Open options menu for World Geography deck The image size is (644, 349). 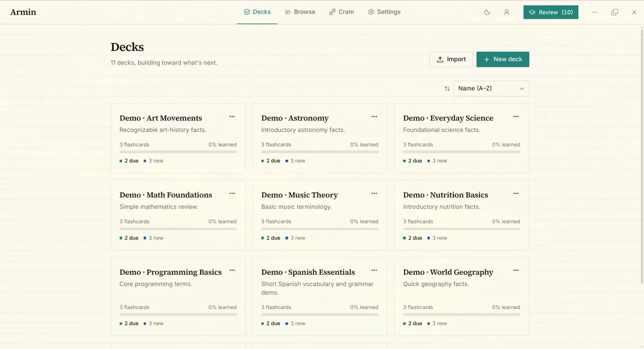click(516, 270)
